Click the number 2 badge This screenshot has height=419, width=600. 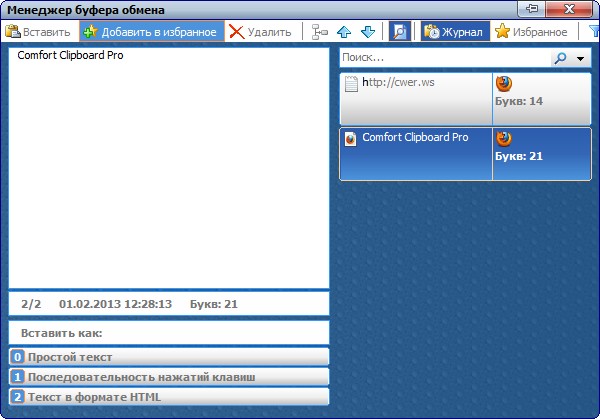[17, 397]
